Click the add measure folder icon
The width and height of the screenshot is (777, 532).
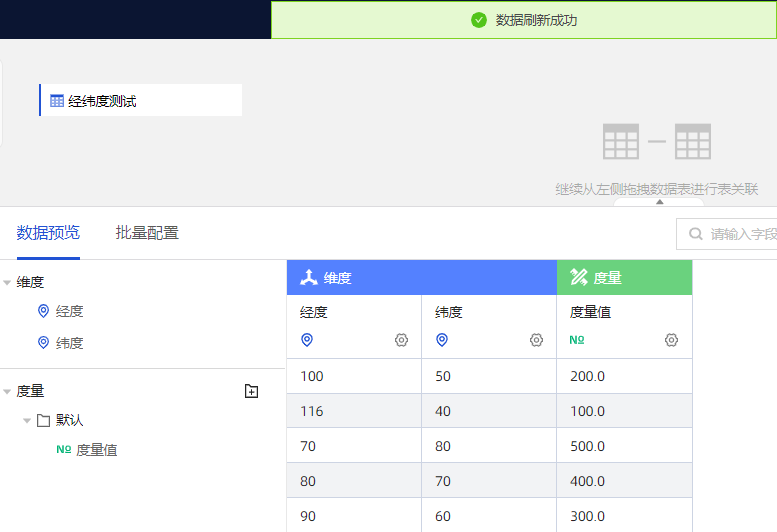pyautogui.click(x=251, y=391)
